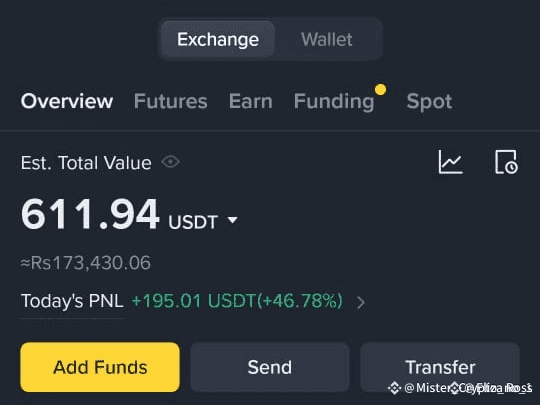The image size is (540, 405).
Task: Switch to the Wallet toggle
Action: 326,39
